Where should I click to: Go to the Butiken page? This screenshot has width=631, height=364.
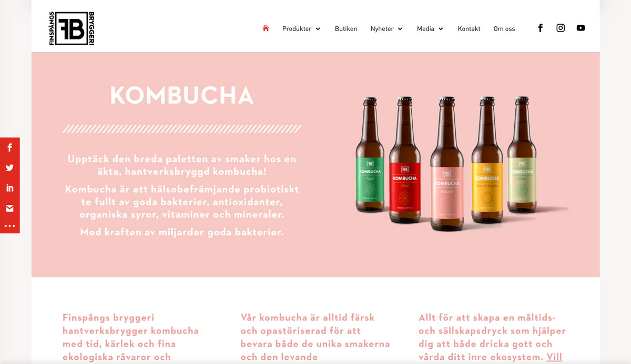[x=346, y=29]
